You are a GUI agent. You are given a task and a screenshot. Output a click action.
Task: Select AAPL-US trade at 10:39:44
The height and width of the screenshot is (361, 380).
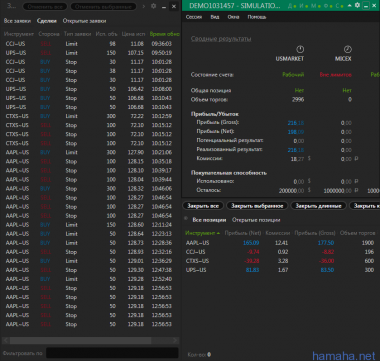pyautogui.click(x=90, y=179)
